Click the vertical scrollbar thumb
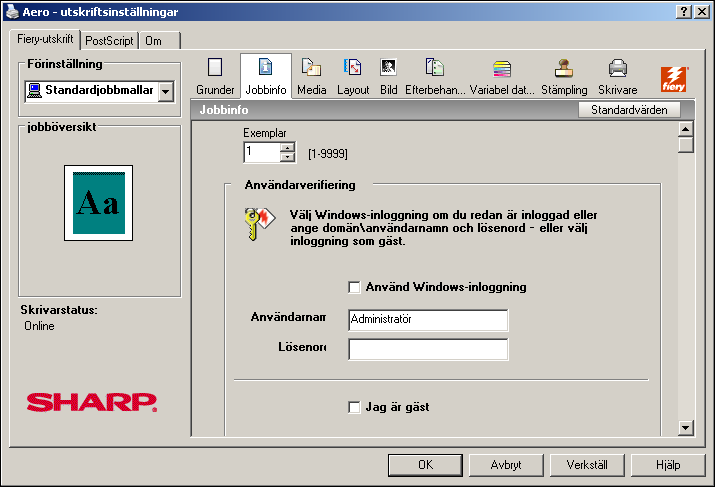The width and height of the screenshot is (715, 487). point(685,145)
